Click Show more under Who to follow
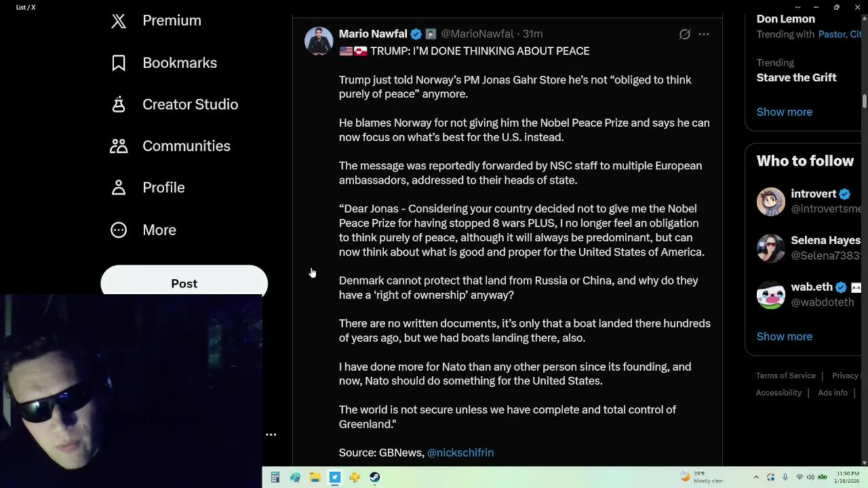This screenshot has width=868, height=488. [x=785, y=336]
